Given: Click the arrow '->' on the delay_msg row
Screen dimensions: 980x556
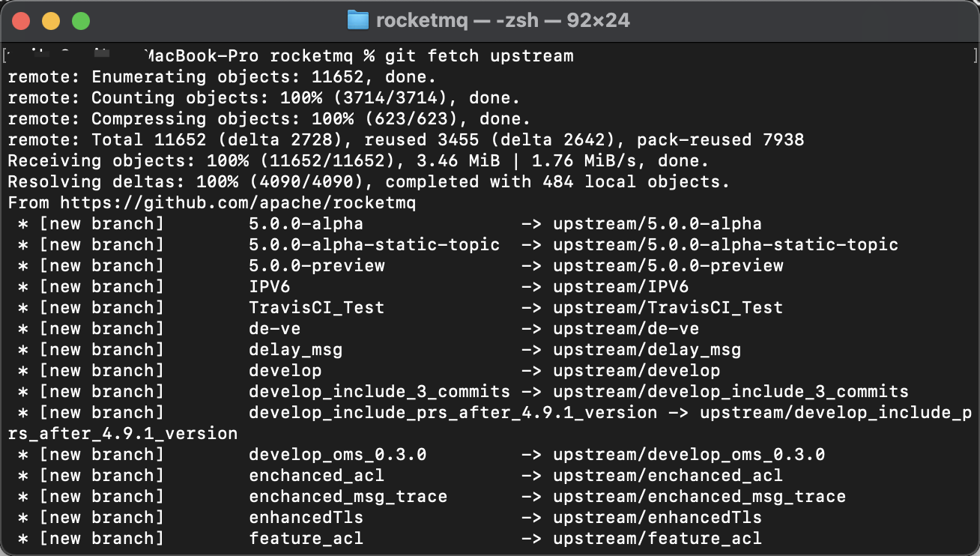Looking at the screenshot, I should coord(531,350).
